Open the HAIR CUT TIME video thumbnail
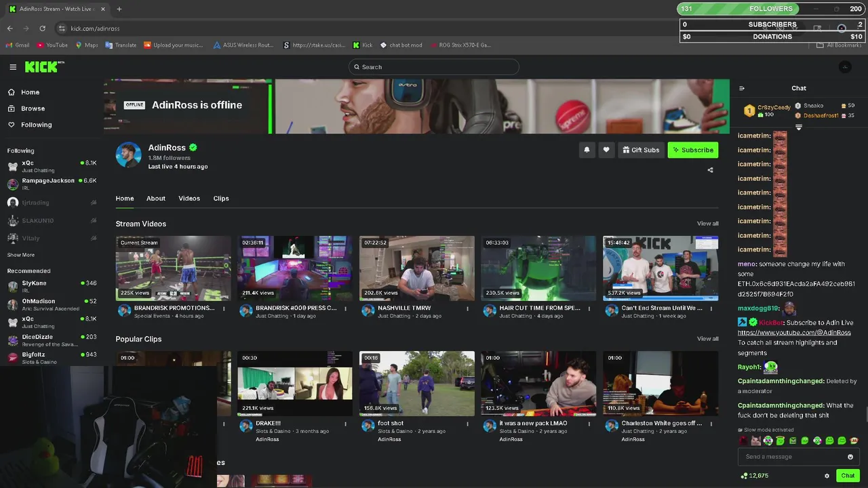The width and height of the screenshot is (868, 488). [538, 268]
